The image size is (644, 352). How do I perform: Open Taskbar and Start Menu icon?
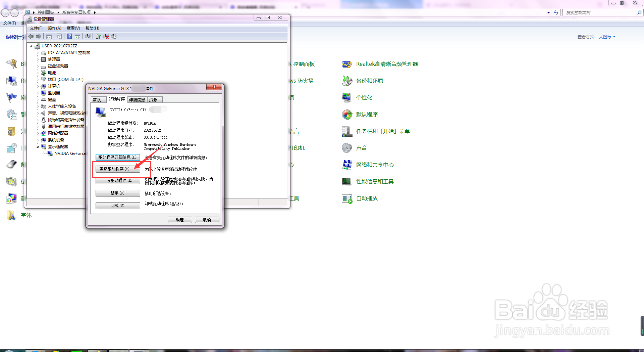click(x=347, y=131)
